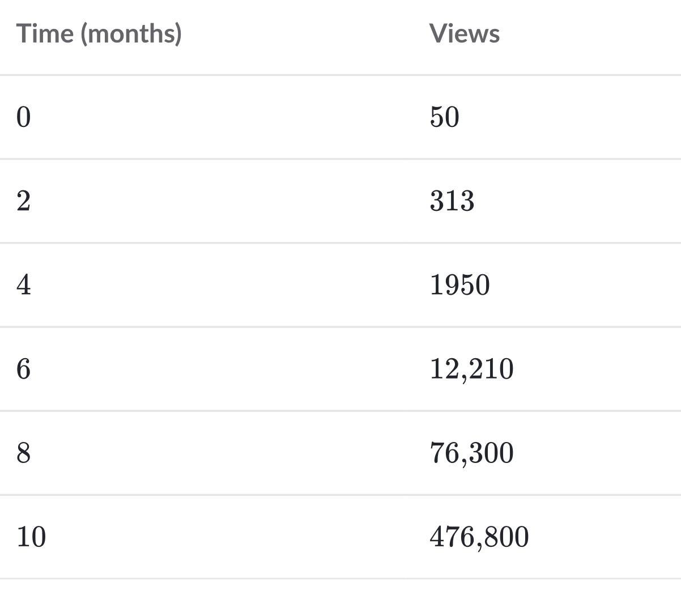This screenshot has width=681, height=616.
Task: Click the views value 1950
Action: click(x=460, y=285)
